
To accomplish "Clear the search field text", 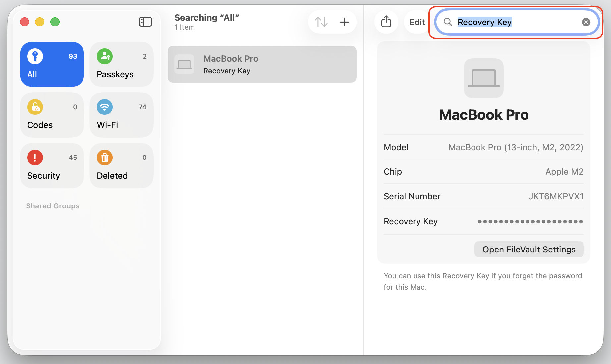I will pos(586,22).
